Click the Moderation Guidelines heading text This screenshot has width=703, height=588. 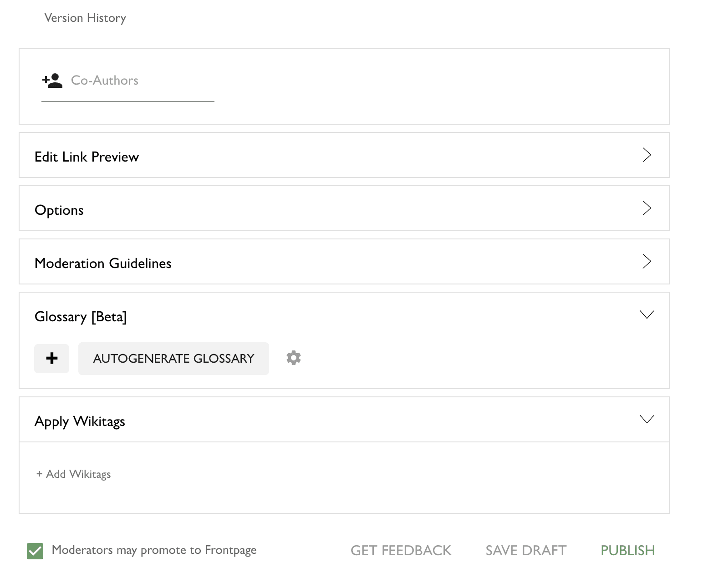pyautogui.click(x=103, y=264)
